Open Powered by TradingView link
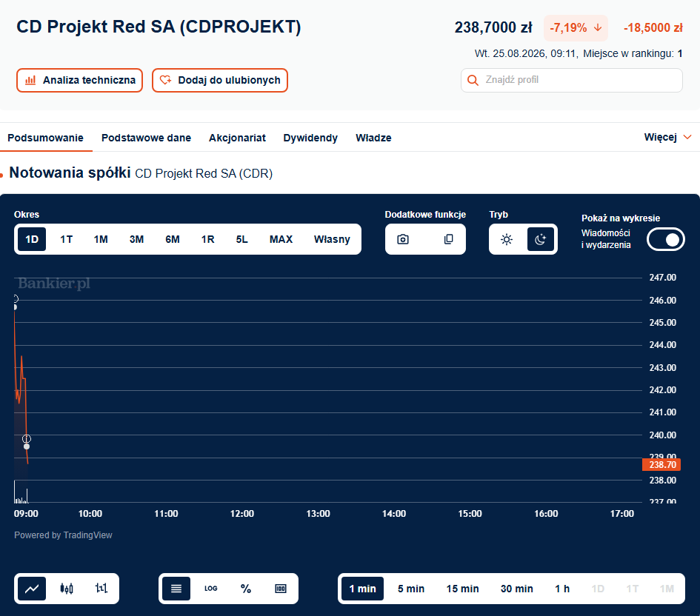The height and width of the screenshot is (616, 700). [x=63, y=535]
